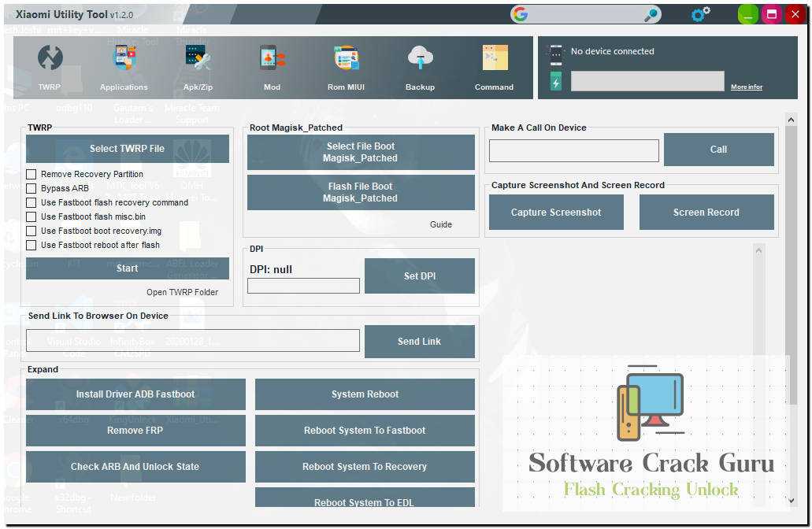Click the device info gray field
The width and height of the screenshot is (812, 529).
click(x=647, y=81)
